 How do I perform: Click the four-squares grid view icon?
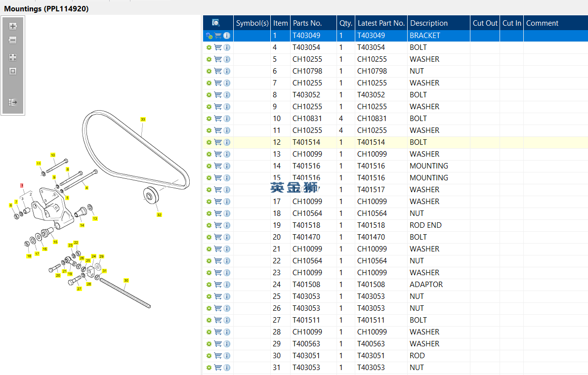click(13, 57)
